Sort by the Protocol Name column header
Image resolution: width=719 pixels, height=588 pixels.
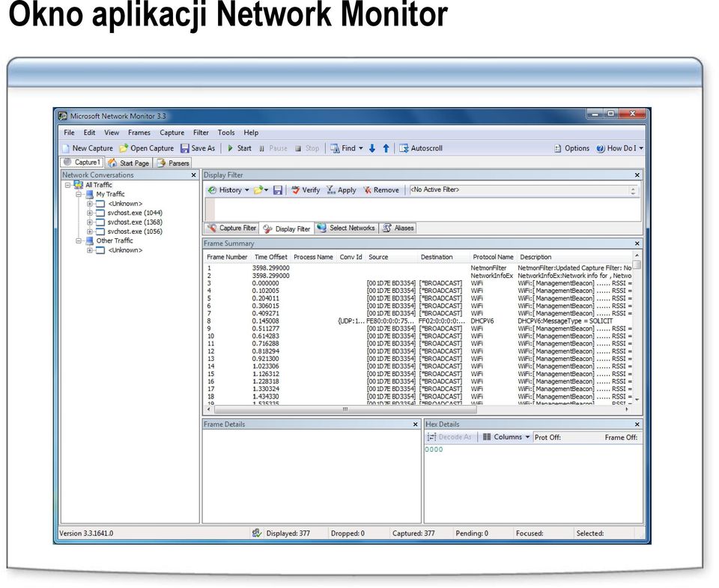[x=493, y=257]
